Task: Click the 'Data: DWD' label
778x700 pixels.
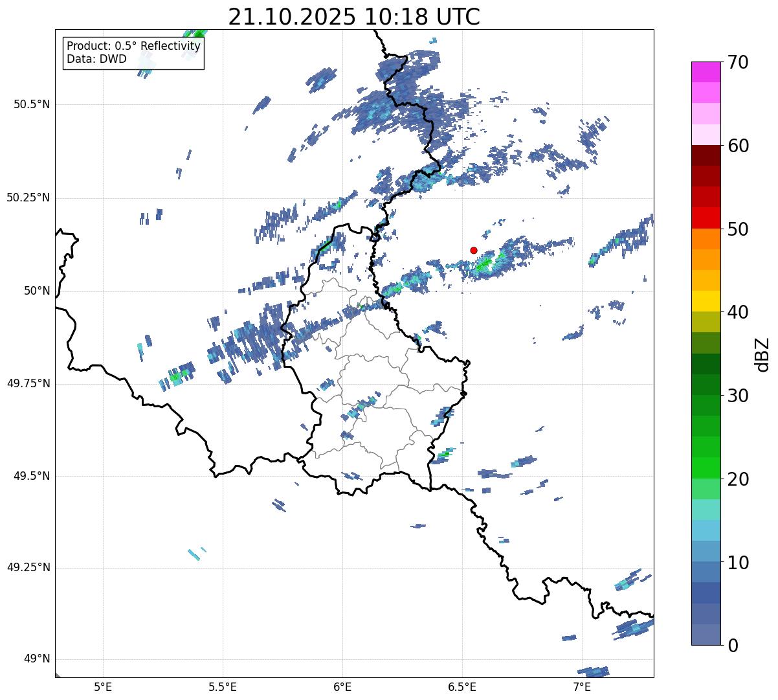Action: tap(96, 59)
